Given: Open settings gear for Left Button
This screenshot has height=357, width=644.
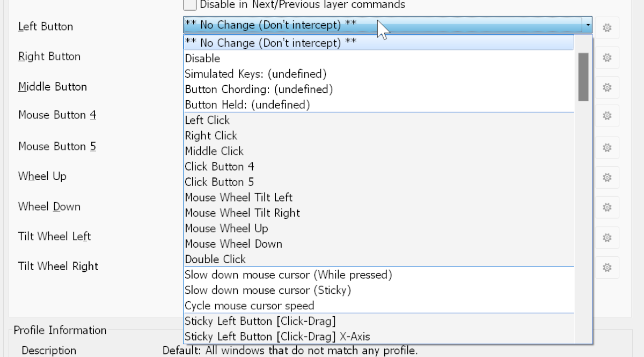Looking at the screenshot, I should [607, 27].
